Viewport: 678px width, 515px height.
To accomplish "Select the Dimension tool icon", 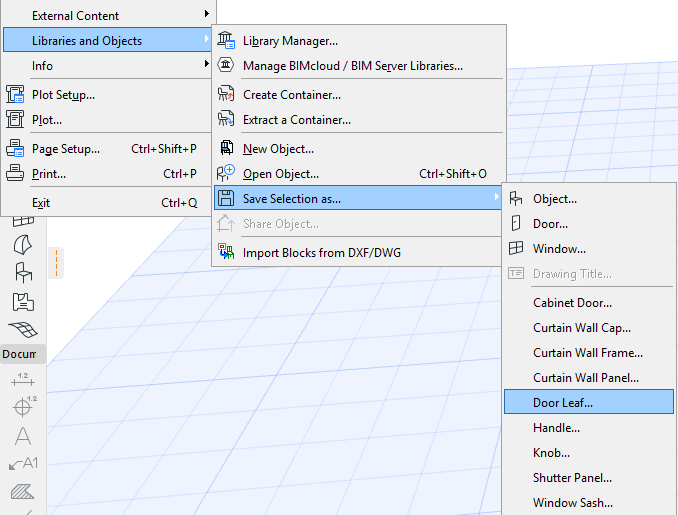I will pyautogui.click(x=22, y=380).
